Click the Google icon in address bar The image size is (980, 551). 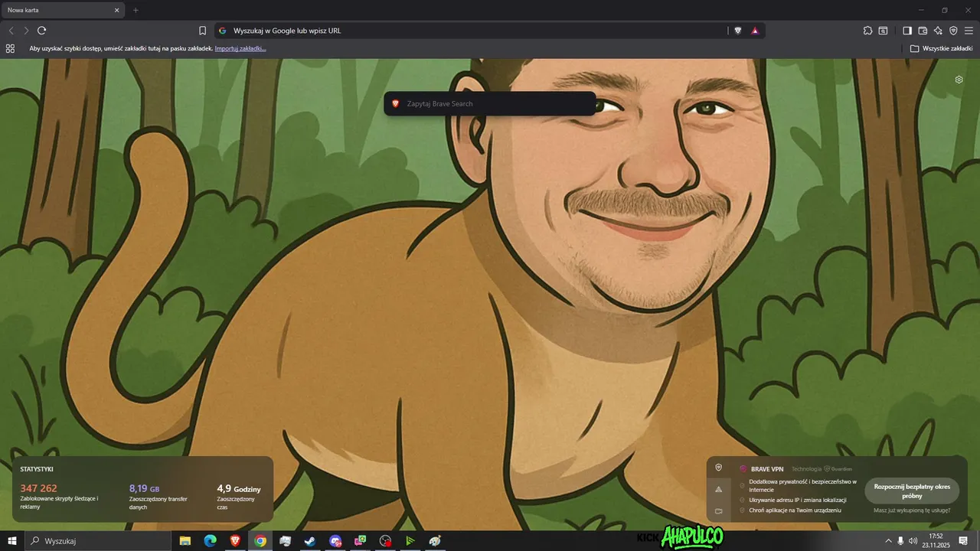[223, 31]
